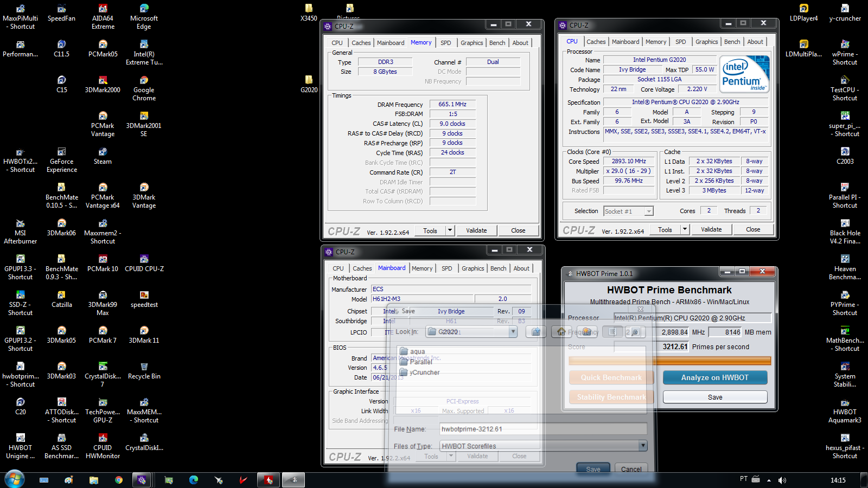This screenshot has width=868, height=488.
Task: Click the Create New Folder icon in Save dialog
Action: [x=588, y=332]
